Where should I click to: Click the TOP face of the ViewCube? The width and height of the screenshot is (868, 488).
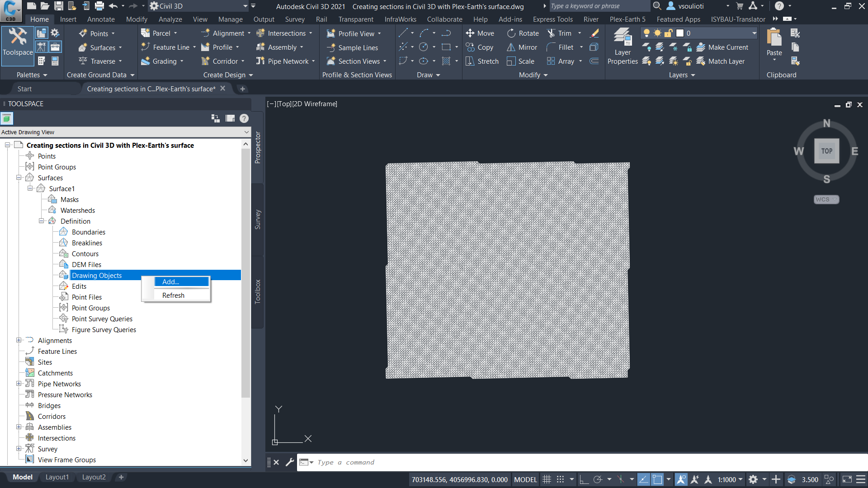(x=826, y=151)
